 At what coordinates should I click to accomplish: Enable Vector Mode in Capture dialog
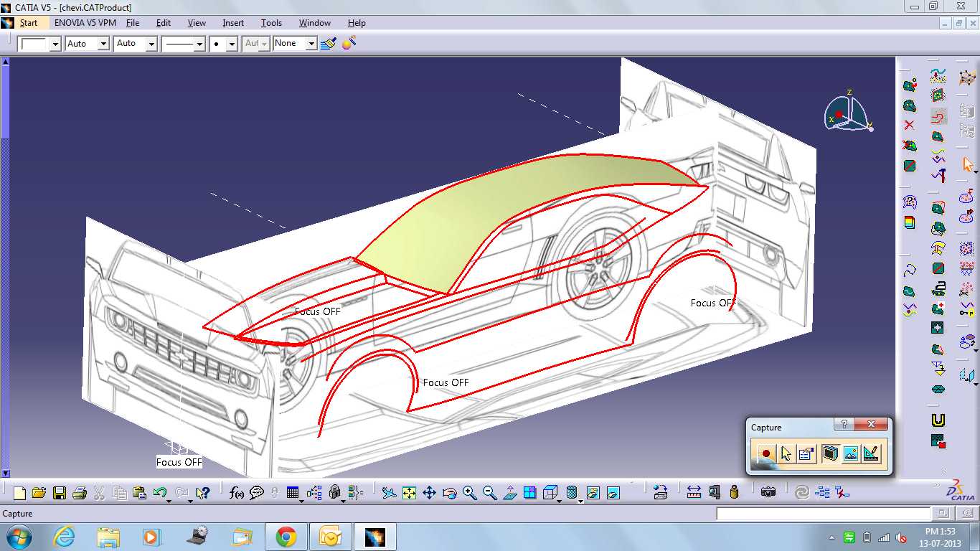pos(871,453)
